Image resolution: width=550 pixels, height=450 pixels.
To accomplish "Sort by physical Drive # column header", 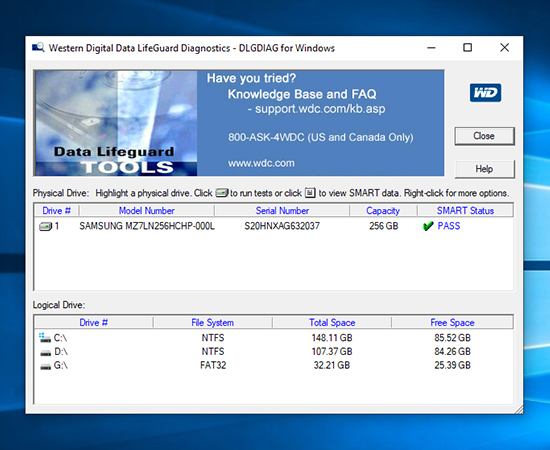I will click(56, 210).
